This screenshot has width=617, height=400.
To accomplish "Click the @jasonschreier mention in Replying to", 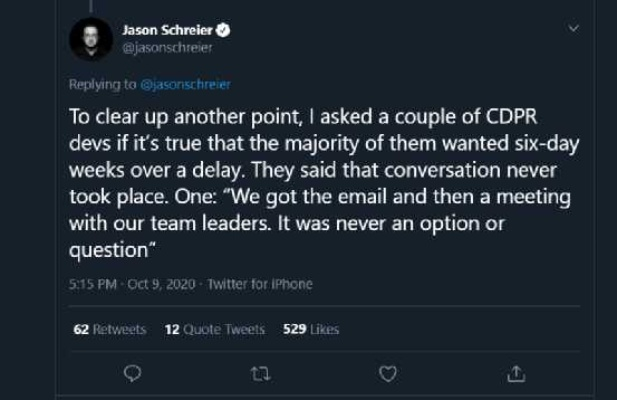I will (x=185, y=85).
